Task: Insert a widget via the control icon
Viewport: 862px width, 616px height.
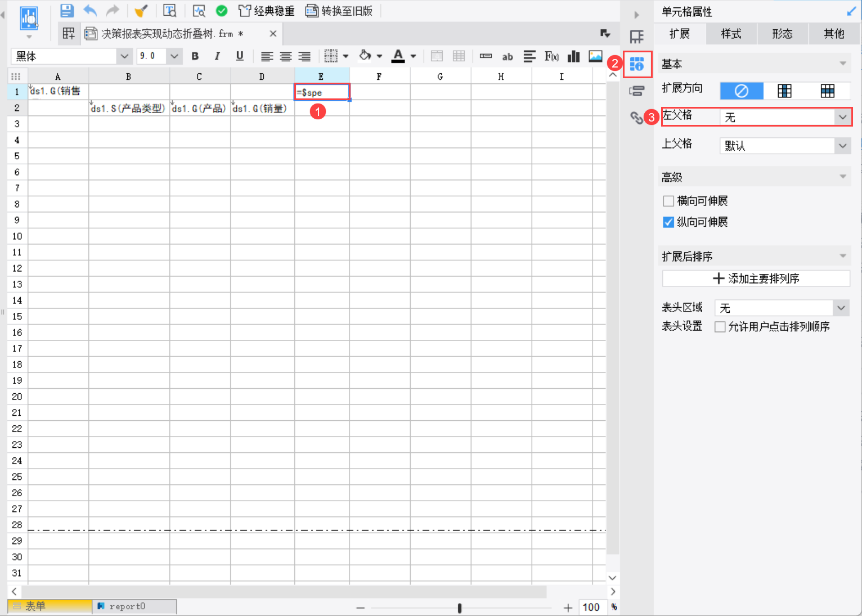Action: [486, 56]
